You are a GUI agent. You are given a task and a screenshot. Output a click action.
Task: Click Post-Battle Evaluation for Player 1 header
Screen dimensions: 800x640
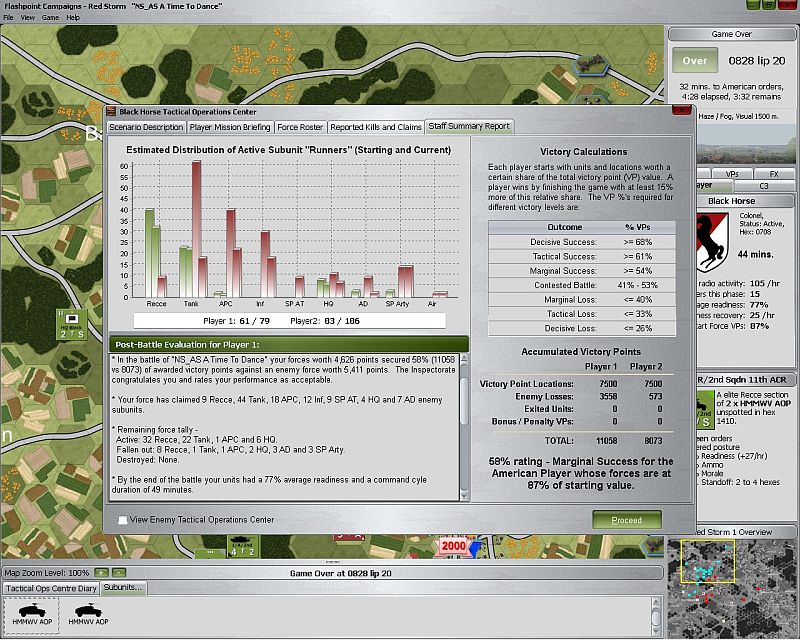(289, 344)
